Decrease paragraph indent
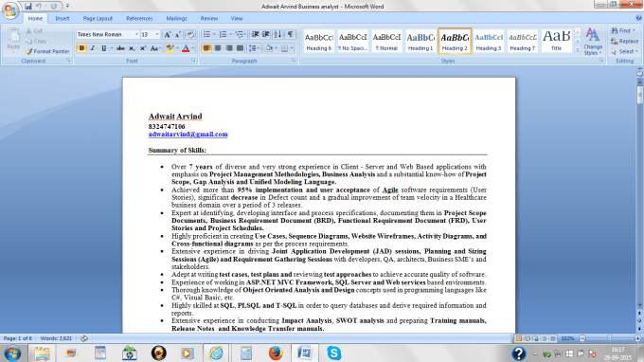This screenshot has width=644, height=362. (x=255, y=34)
